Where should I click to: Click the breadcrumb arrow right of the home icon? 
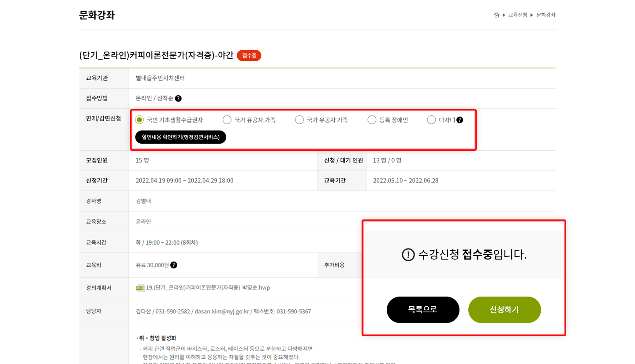tap(504, 15)
